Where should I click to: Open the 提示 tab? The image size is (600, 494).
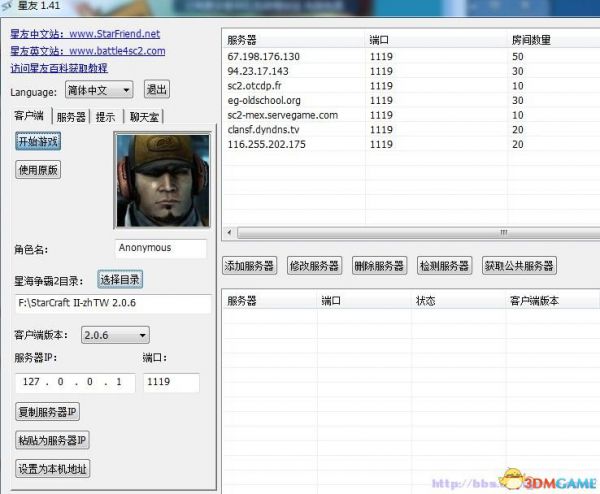(x=105, y=117)
